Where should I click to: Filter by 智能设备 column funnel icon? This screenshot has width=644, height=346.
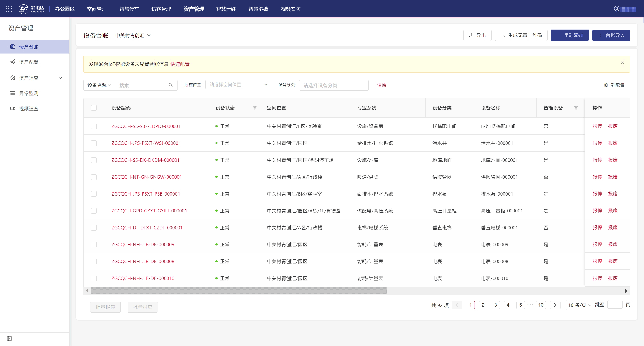(x=576, y=108)
